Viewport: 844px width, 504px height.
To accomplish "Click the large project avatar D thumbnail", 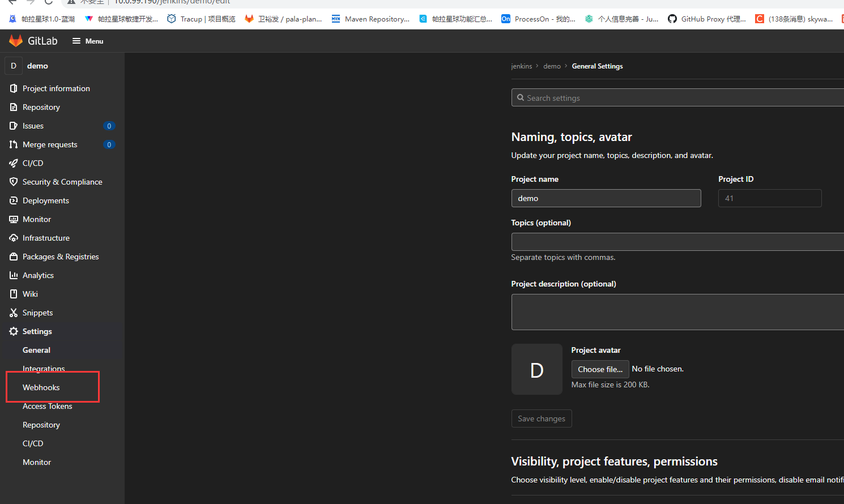I will (x=537, y=369).
